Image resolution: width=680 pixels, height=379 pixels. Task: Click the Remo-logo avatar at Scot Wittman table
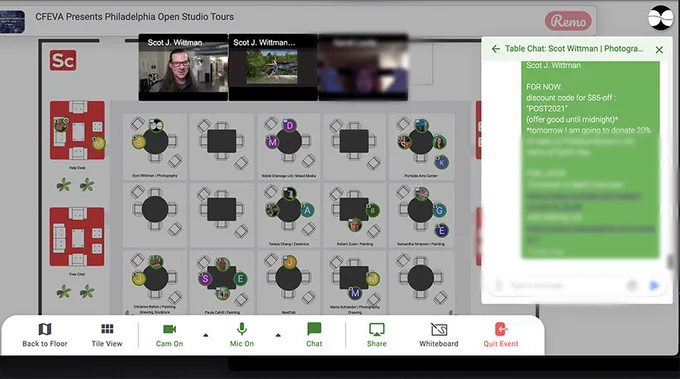(x=156, y=126)
